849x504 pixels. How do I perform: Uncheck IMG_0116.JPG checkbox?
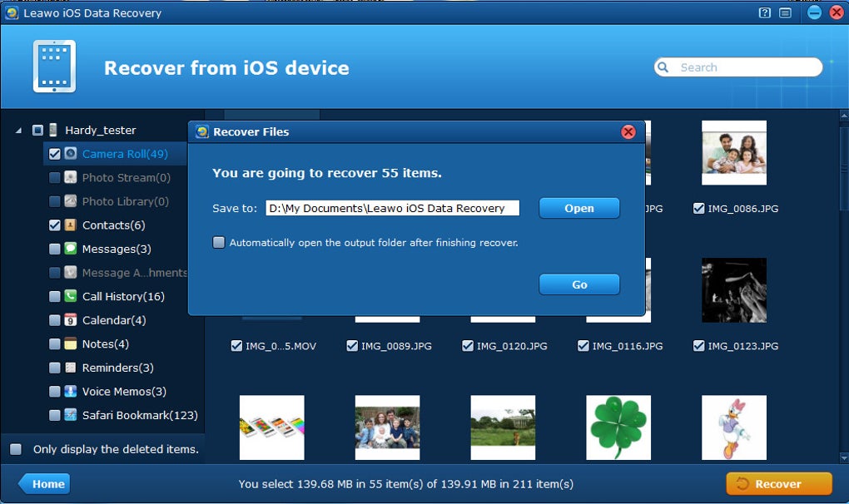click(x=583, y=345)
